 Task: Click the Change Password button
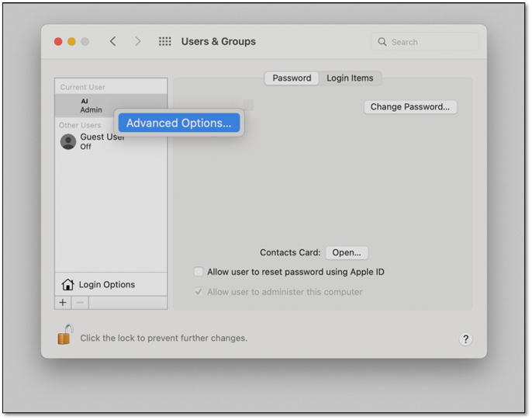tap(410, 107)
